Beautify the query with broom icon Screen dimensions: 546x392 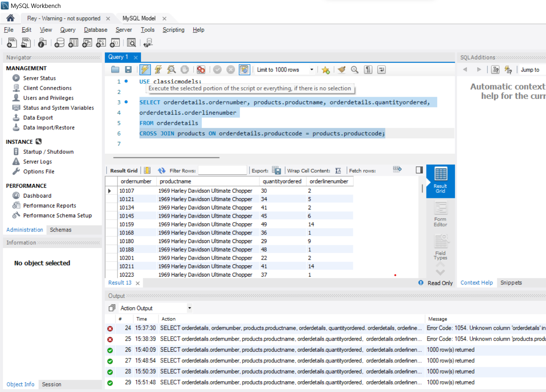341,70
